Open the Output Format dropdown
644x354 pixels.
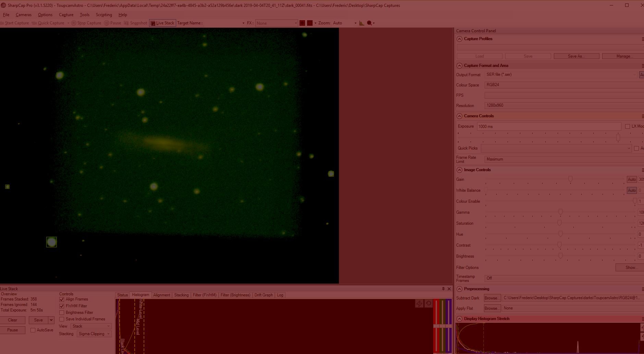pos(561,74)
